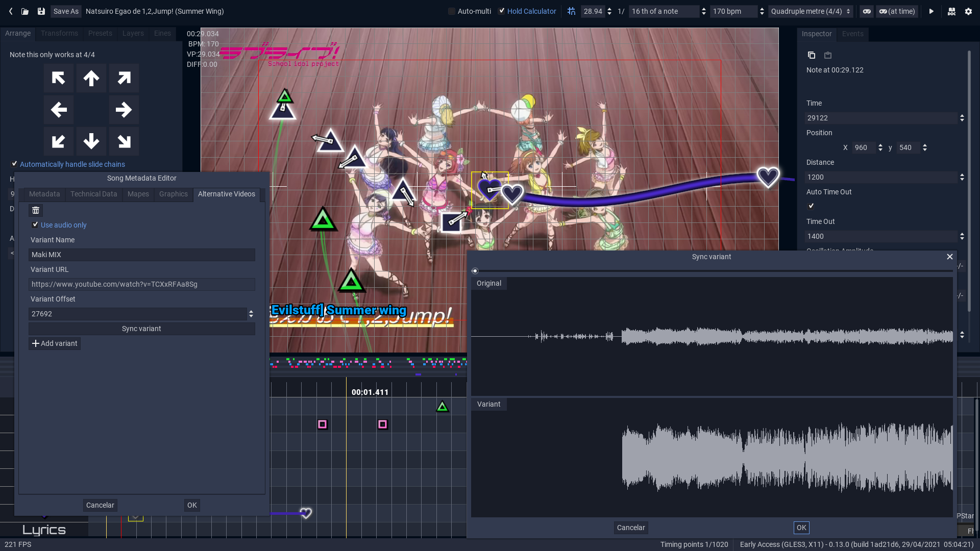Adjust the 170 bpm stepper

[762, 11]
